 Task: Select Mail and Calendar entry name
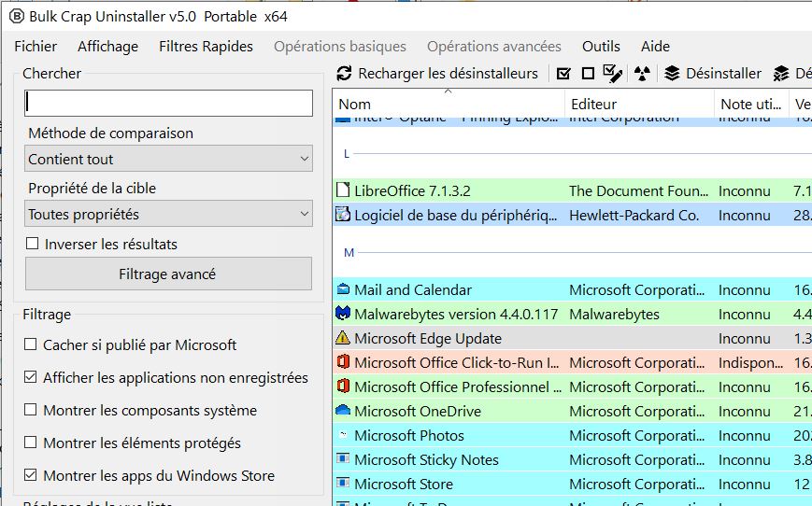pyautogui.click(x=413, y=289)
